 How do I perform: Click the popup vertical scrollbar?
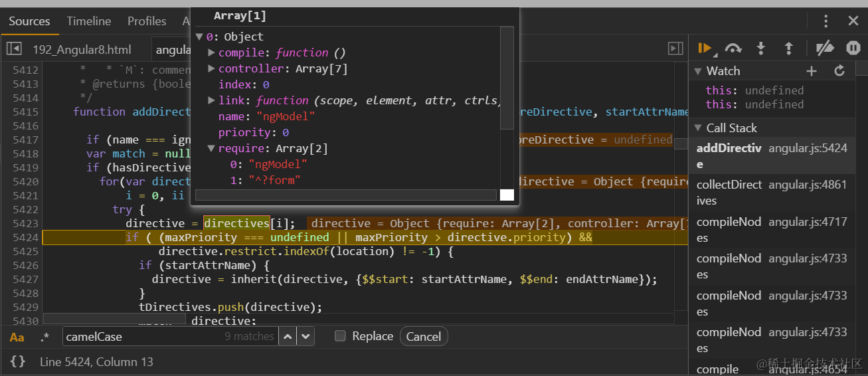[507, 78]
